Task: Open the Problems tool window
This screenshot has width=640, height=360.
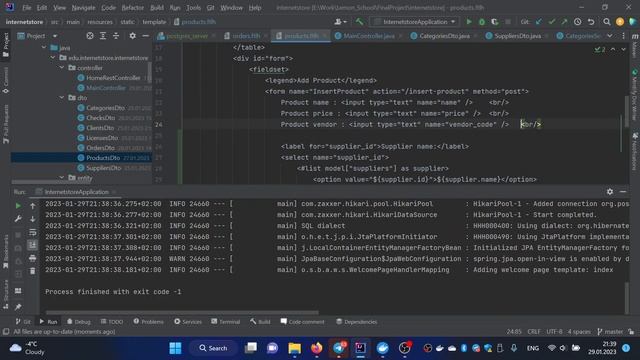Action: coord(149,322)
